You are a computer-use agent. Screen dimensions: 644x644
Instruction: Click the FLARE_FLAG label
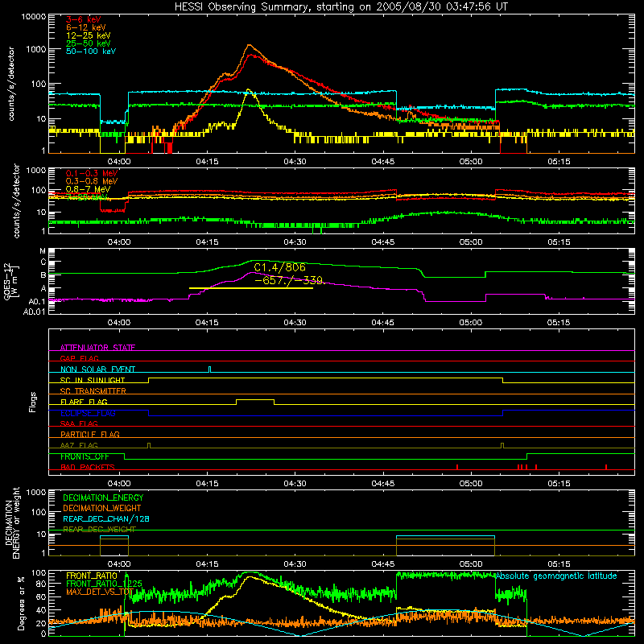coord(84,402)
